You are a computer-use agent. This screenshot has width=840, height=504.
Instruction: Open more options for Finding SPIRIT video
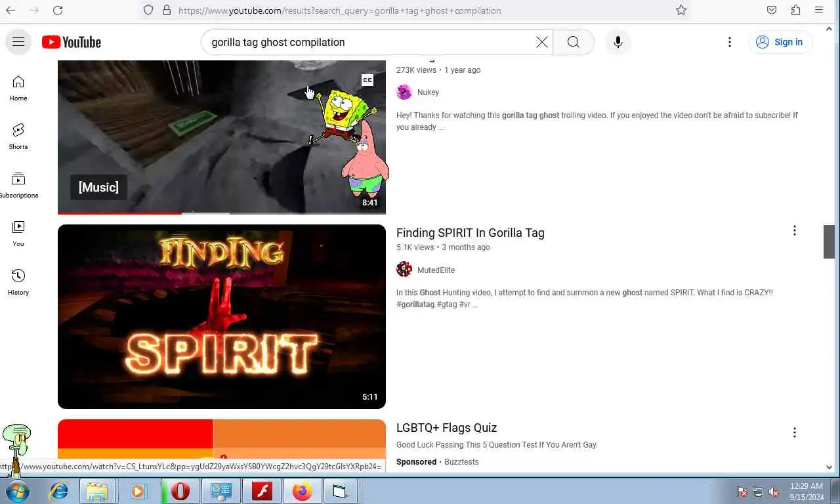pyautogui.click(x=794, y=230)
